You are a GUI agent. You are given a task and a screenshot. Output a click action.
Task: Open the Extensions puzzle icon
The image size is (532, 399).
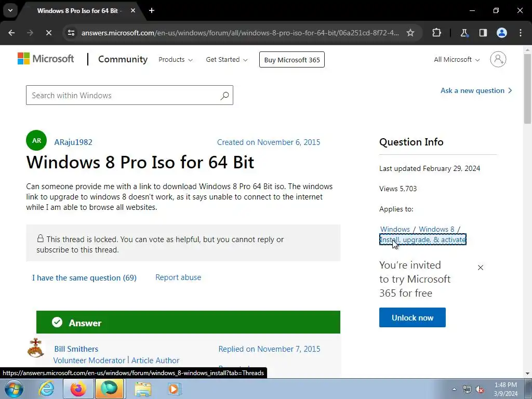point(436,33)
